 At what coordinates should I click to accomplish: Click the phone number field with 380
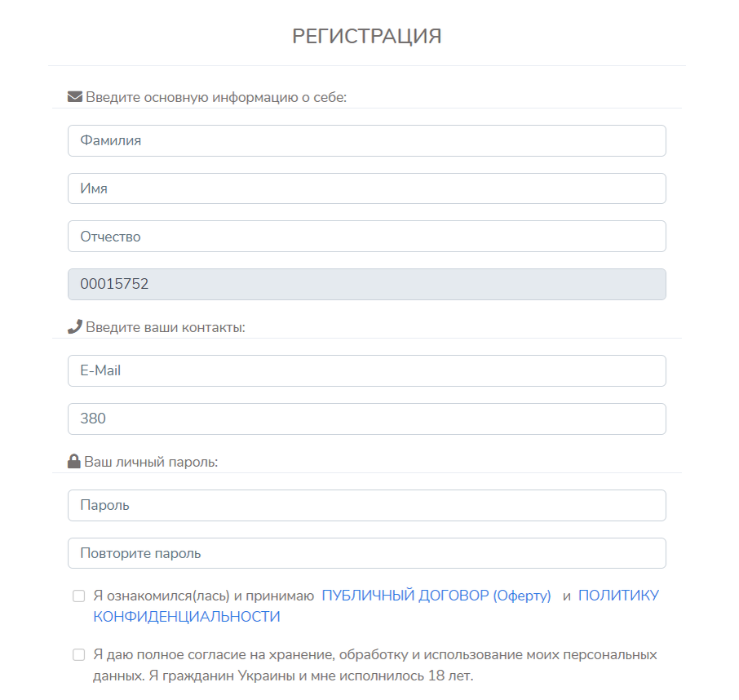tap(366, 419)
